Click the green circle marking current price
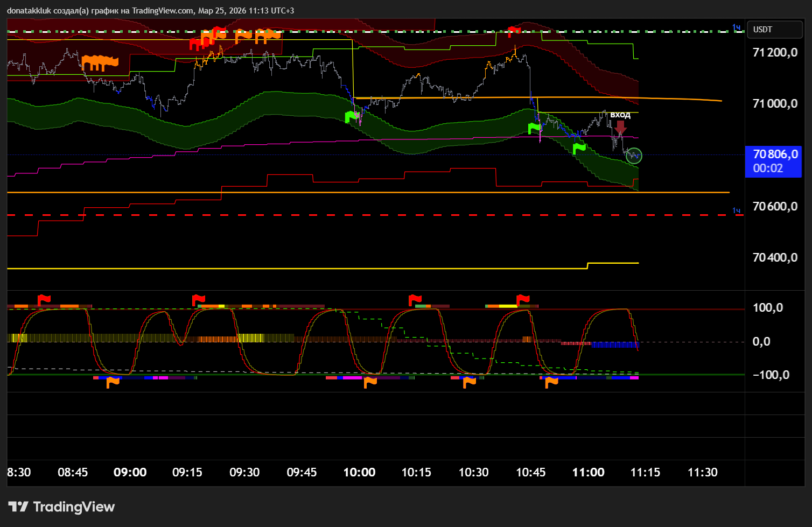 [634, 156]
